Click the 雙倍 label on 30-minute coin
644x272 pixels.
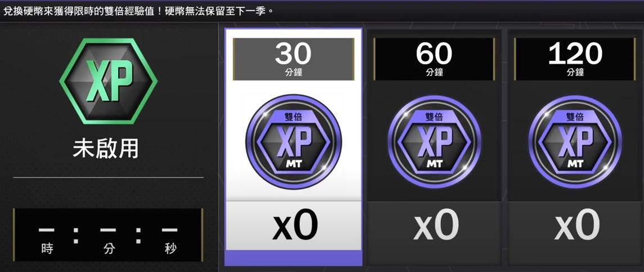tap(293, 117)
